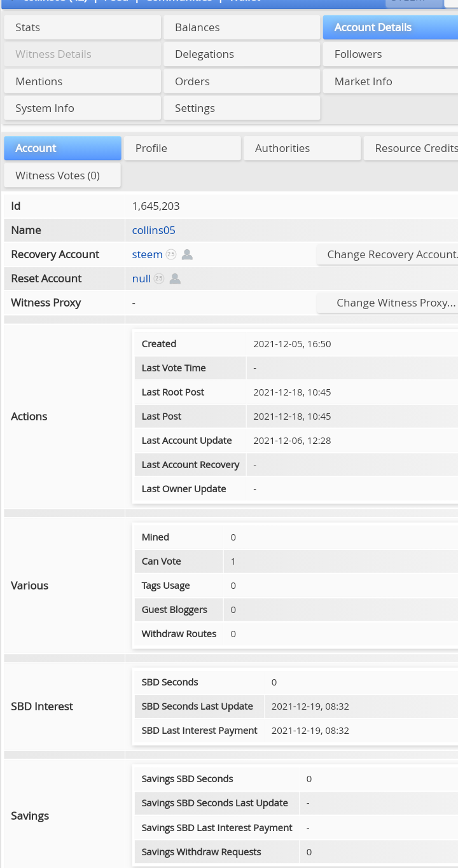Show the Followers tab
This screenshot has width=458, height=868.
(x=391, y=54)
